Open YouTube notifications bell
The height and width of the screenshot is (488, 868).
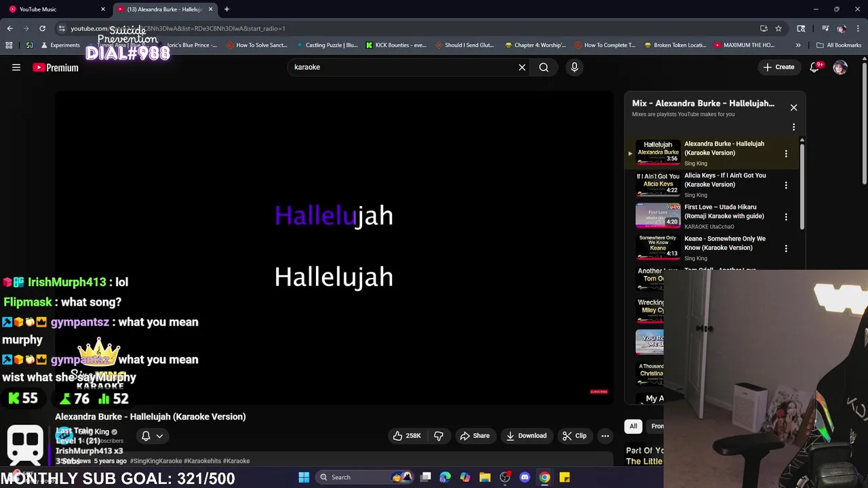[x=815, y=67]
